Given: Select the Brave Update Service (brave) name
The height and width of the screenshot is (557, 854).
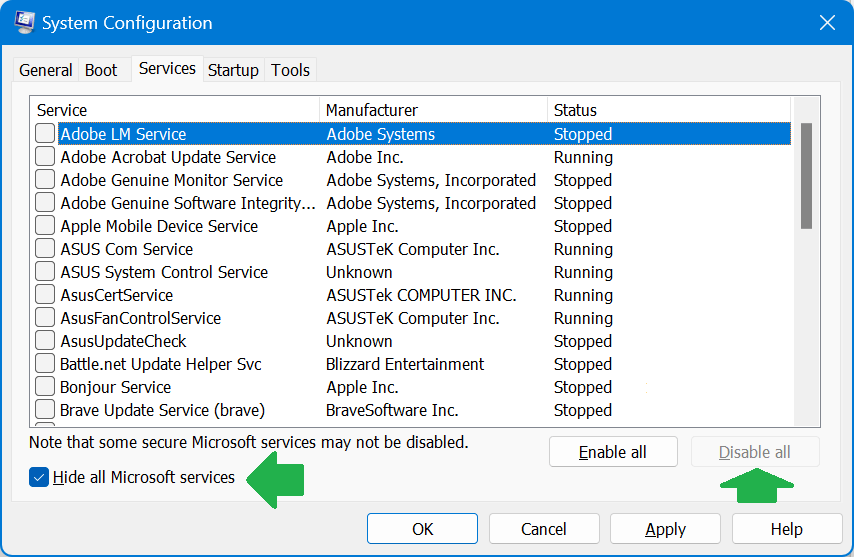Looking at the screenshot, I should [162, 410].
